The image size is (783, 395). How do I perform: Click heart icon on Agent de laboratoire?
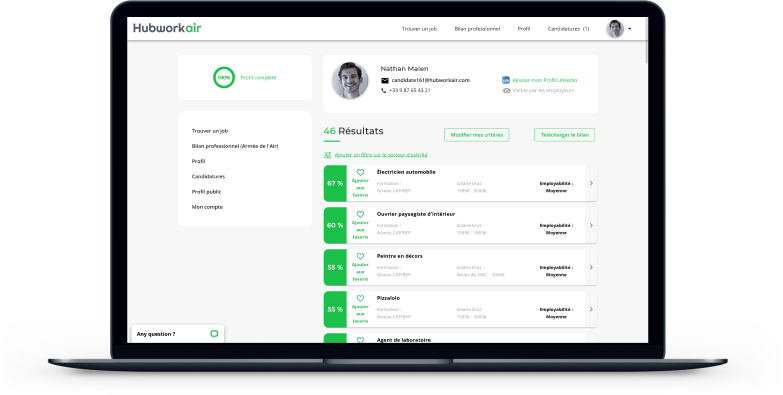pyautogui.click(x=360, y=340)
